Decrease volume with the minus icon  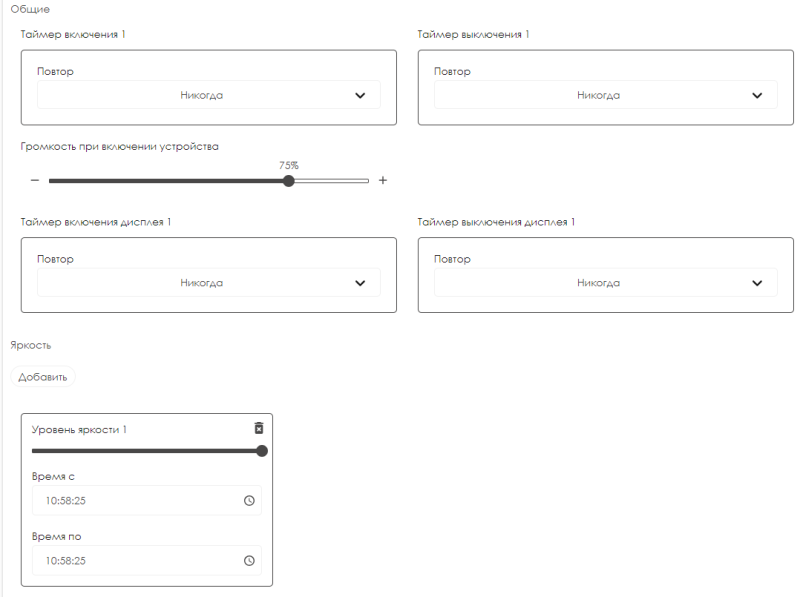click(x=35, y=181)
